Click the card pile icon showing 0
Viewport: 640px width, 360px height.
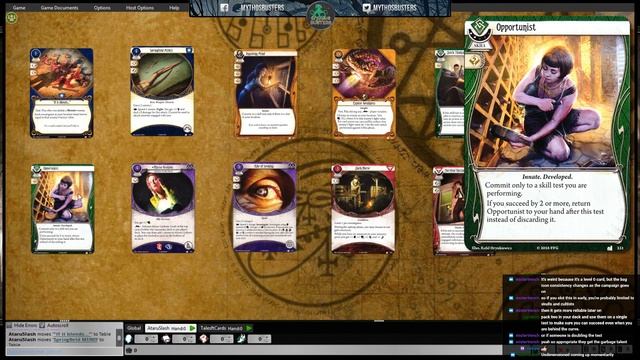(x=129, y=350)
